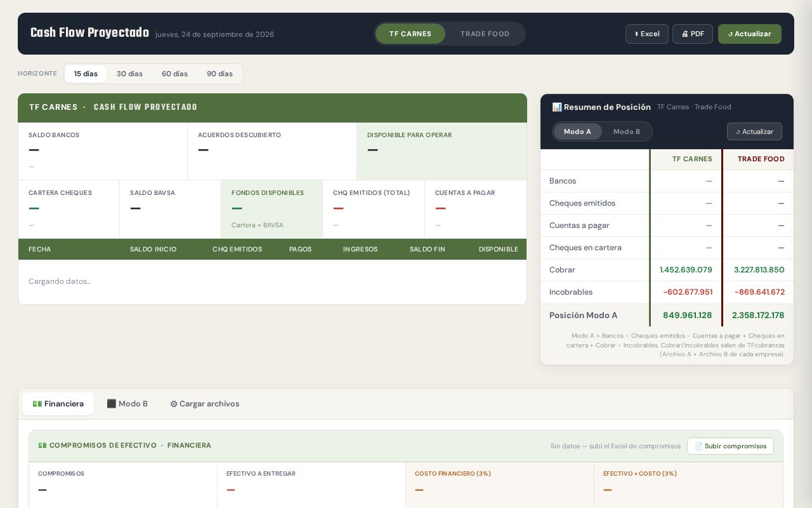
Task: Click the Cheques en cartera row label
Action: [x=586, y=248]
